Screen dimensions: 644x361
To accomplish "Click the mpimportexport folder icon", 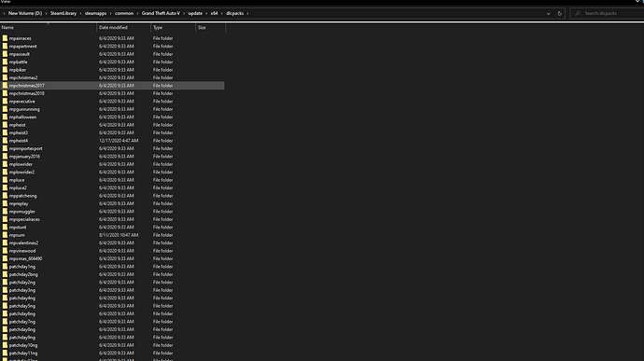I will point(5,148).
